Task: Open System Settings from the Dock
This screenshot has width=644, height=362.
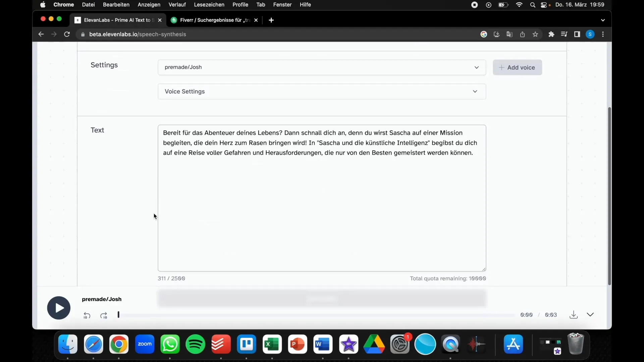Action: (x=399, y=344)
